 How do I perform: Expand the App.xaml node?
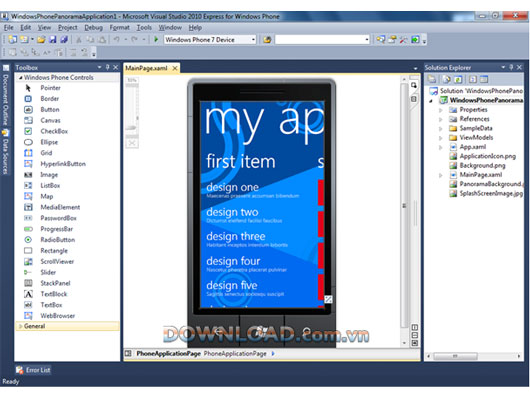(441, 147)
